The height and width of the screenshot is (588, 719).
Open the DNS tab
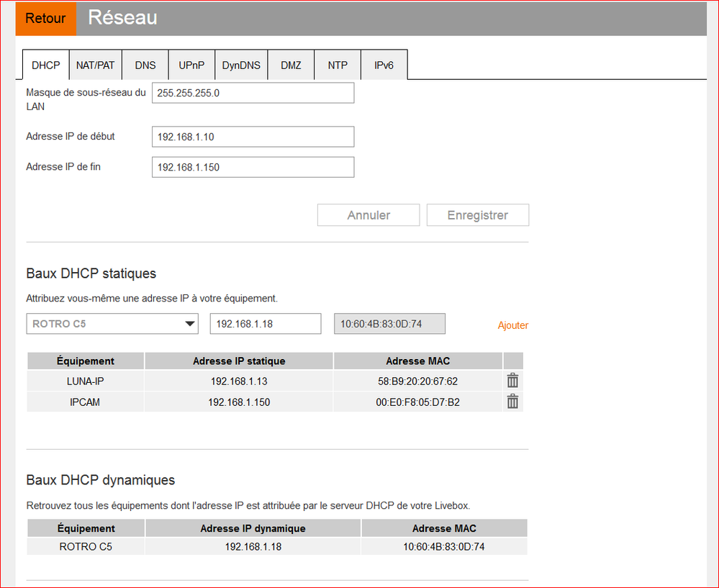pyautogui.click(x=145, y=65)
